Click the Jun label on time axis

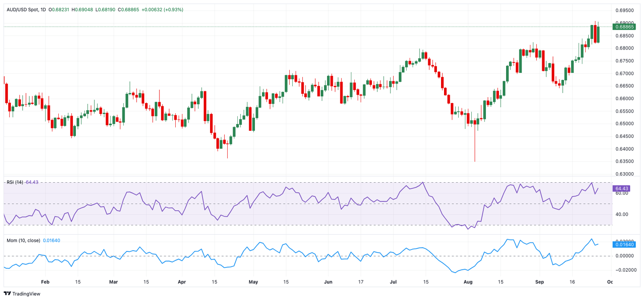point(328,282)
